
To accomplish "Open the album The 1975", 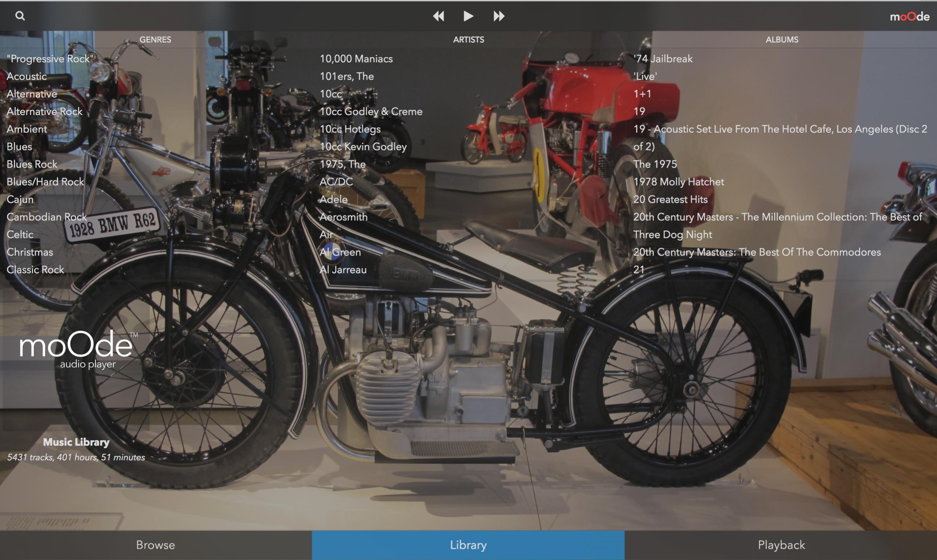I will pyautogui.click(x=655, y=164).
